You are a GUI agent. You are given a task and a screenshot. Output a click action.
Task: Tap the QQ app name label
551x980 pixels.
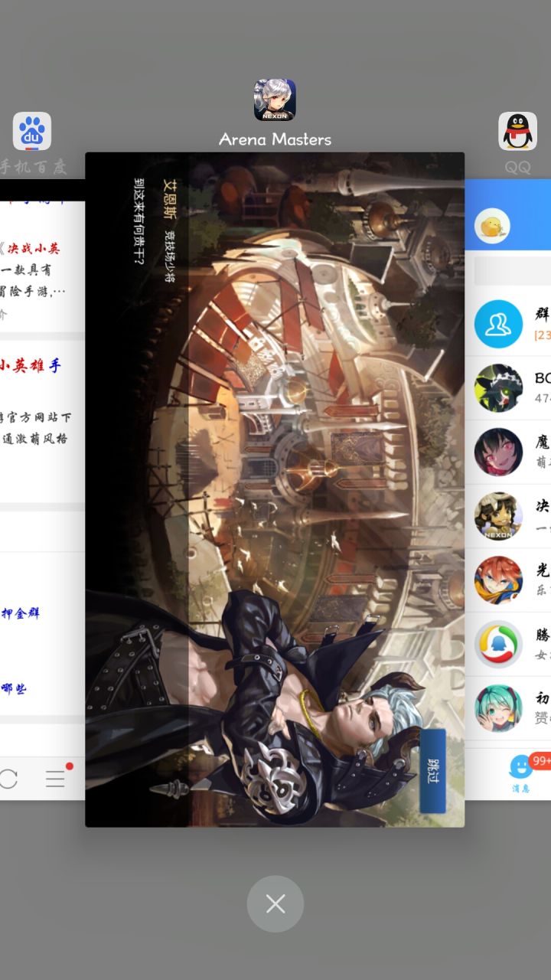click(518, 167)
